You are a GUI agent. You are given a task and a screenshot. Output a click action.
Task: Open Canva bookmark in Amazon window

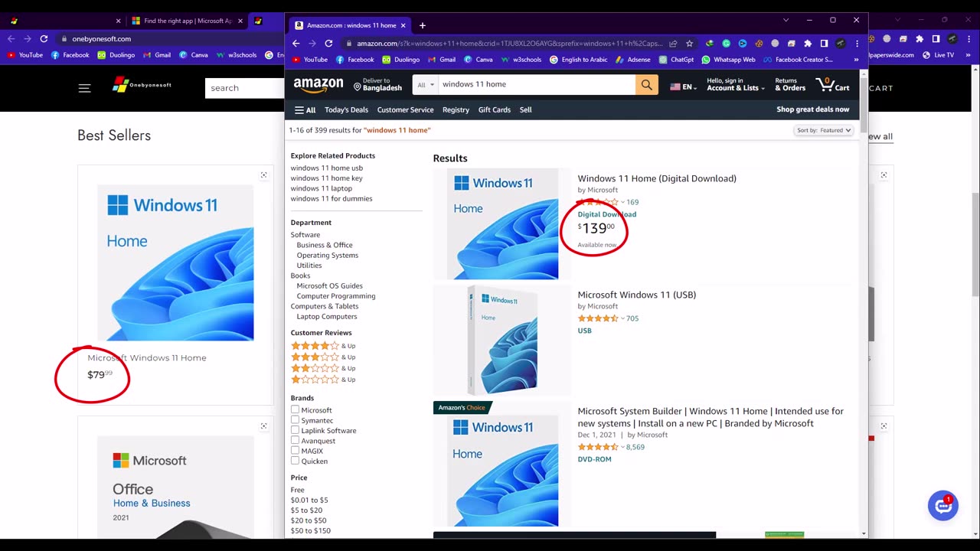click(x=478, y=59)
